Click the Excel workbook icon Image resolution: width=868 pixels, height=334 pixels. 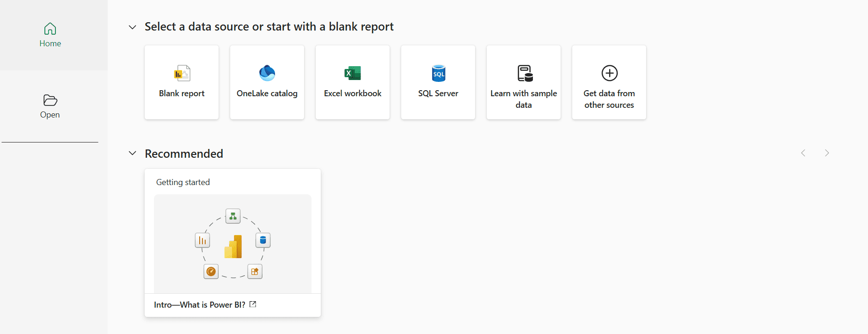pos(353,73)
